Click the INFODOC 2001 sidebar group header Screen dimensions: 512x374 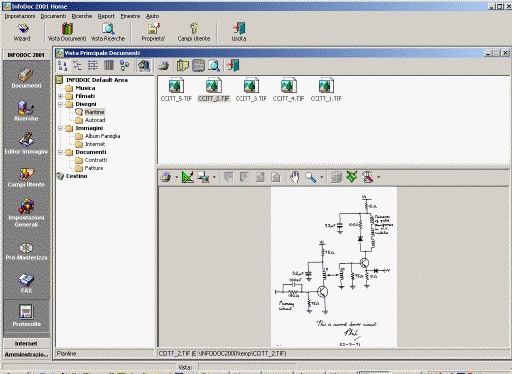click(x=26, y=55)
